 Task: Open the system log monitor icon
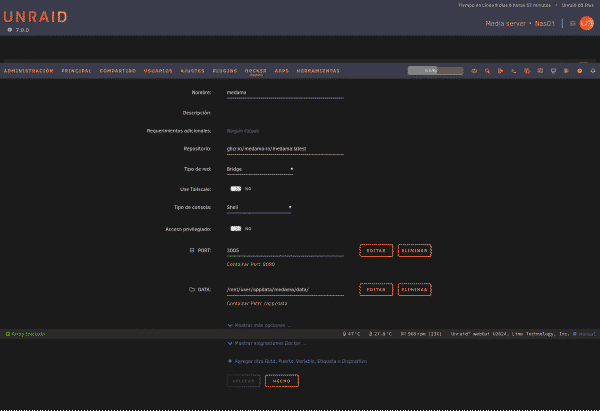[553, 71]
